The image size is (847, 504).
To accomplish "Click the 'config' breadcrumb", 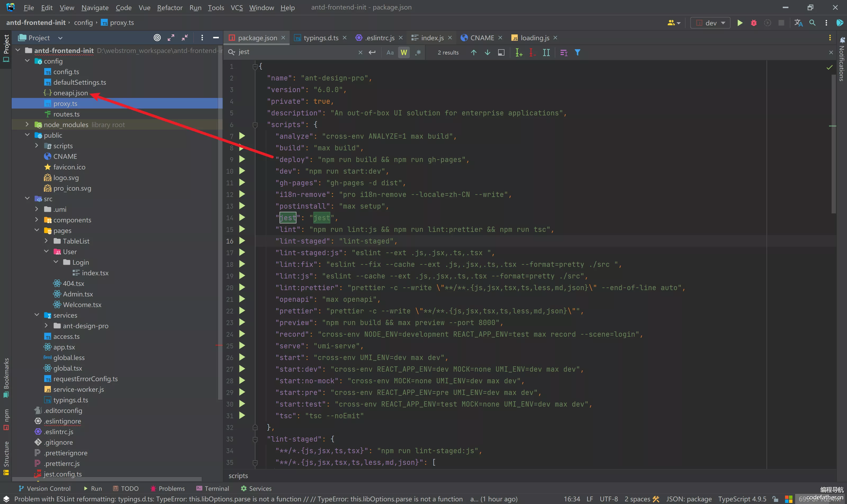I will click(x=83, y=23).
